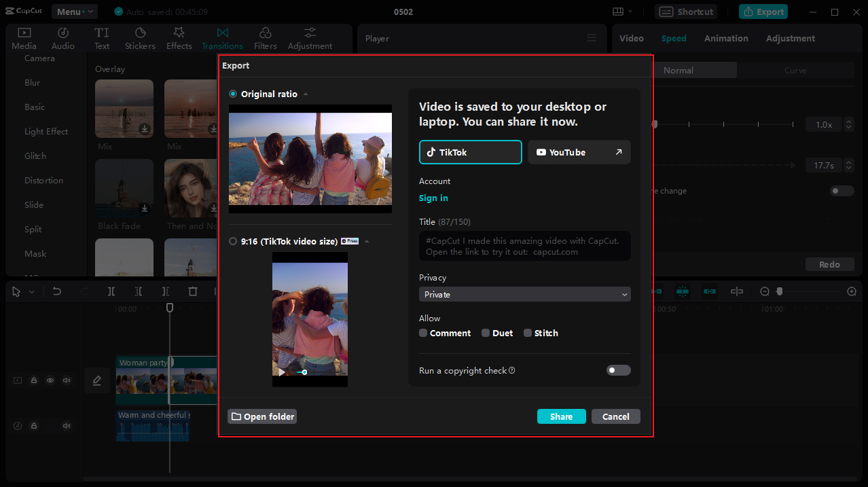868x487 pixels.
Task: Open the Privacy dropdown showing Private
Action: point(525,294)
